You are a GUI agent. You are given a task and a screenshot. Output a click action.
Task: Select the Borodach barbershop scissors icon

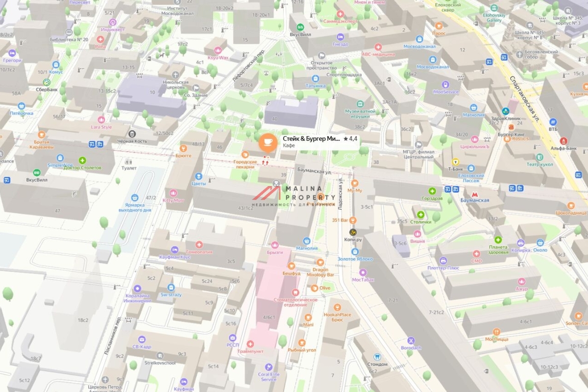click(411, 341)
